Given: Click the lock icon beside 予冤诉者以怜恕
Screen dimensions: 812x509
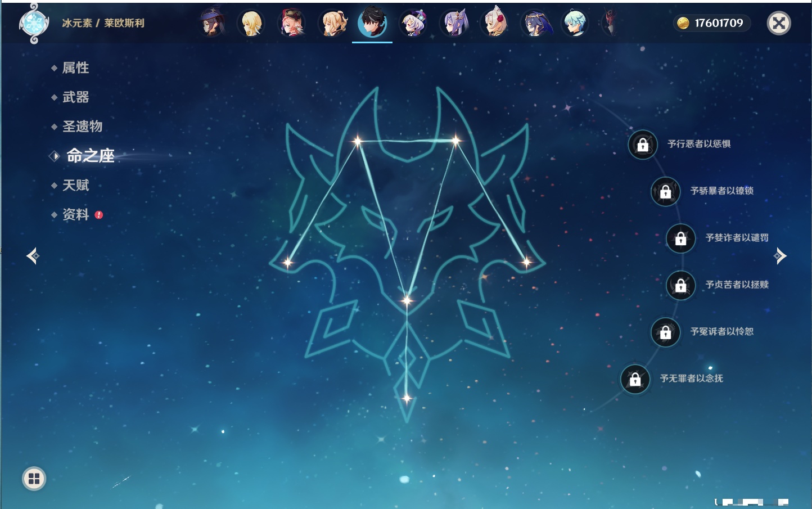Looking at the screenshot, I should [666, 332].
